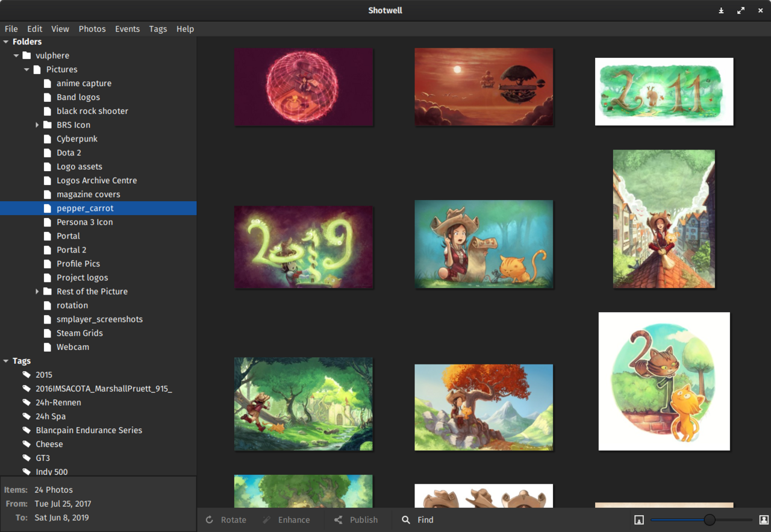Click the Rotate icon in the bottom toolbar

209,520
